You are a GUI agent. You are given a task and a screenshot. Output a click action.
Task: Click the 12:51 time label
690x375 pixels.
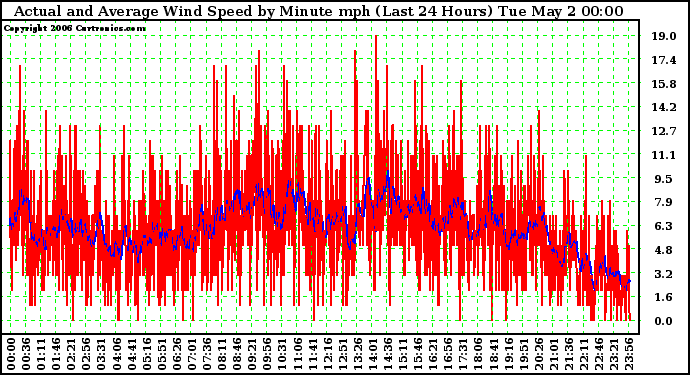(x=342, y=354)
